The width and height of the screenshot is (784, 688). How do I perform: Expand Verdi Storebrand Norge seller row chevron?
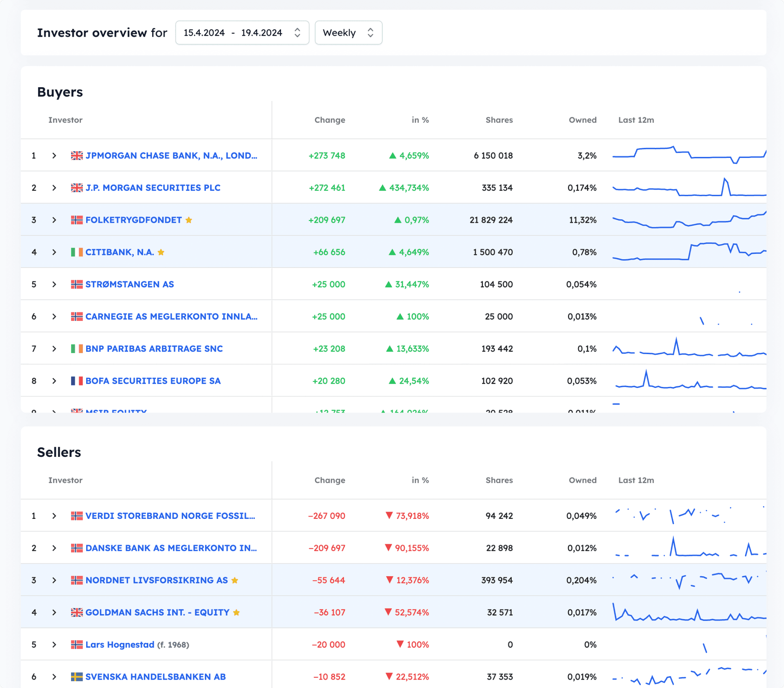pyautogui.click(x=54, y=516)
